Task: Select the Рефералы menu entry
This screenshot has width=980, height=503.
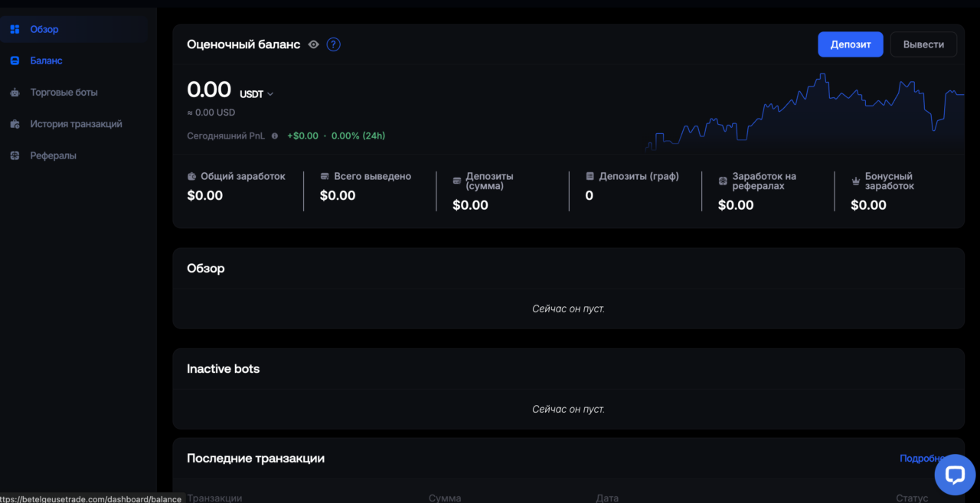Action: pos(53,155)
